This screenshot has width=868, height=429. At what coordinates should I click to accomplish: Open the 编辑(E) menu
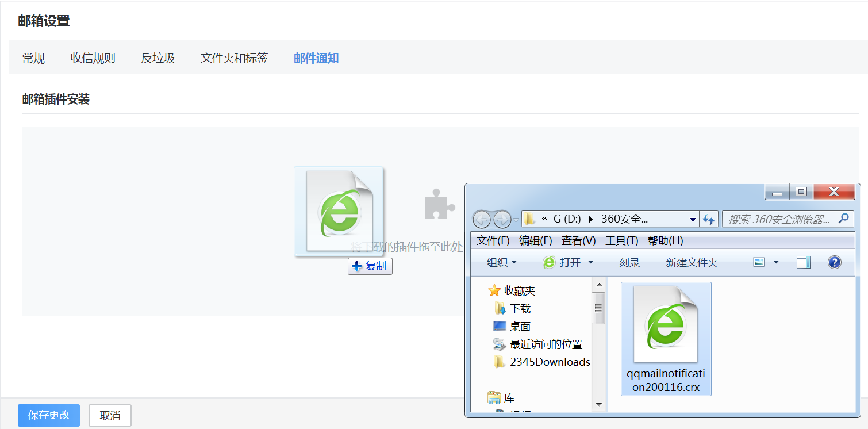(535, 241)
